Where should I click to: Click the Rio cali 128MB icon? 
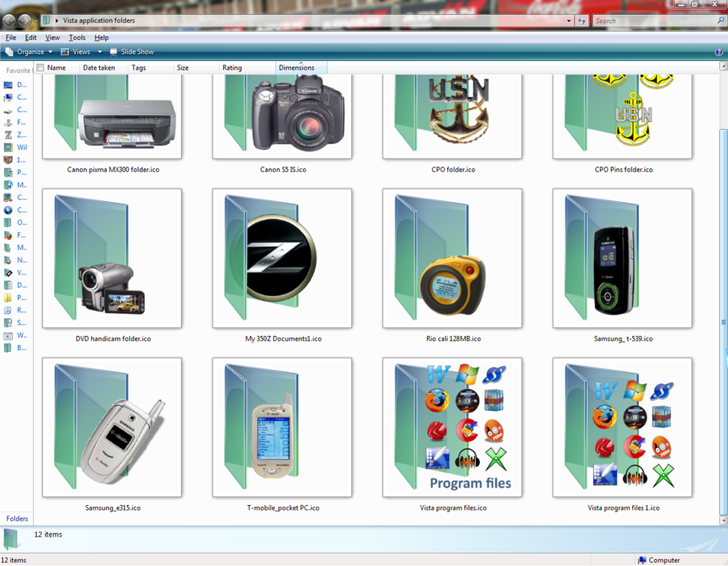[x=452, y=259]
